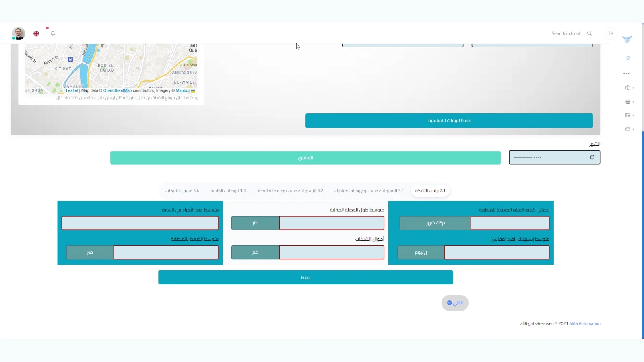This screenshot has width=644, height=362.
Task: Select tab 2.1 بيانات الشبكة
Action: [430, 191]
